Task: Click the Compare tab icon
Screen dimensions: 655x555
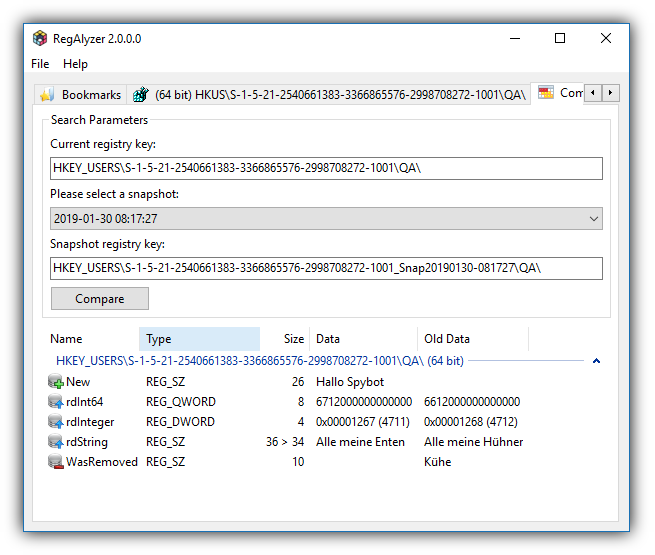Action: click(546, 93)
